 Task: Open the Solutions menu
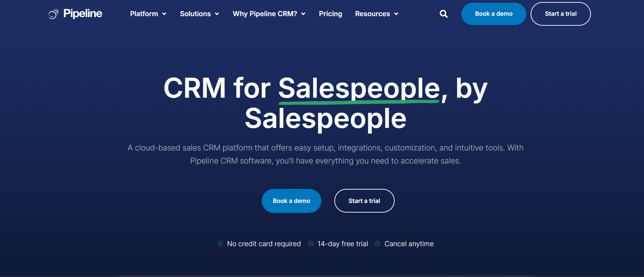point(195,14)
